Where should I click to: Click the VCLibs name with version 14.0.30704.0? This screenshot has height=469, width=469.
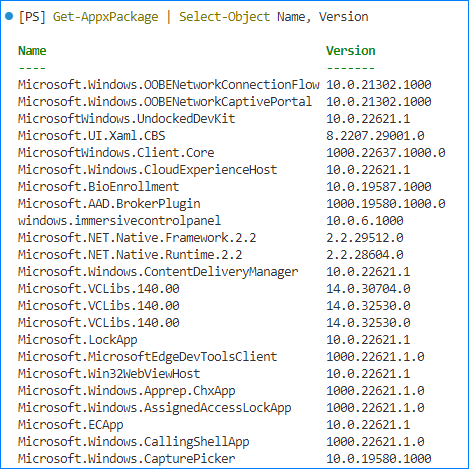pos(99,289)
